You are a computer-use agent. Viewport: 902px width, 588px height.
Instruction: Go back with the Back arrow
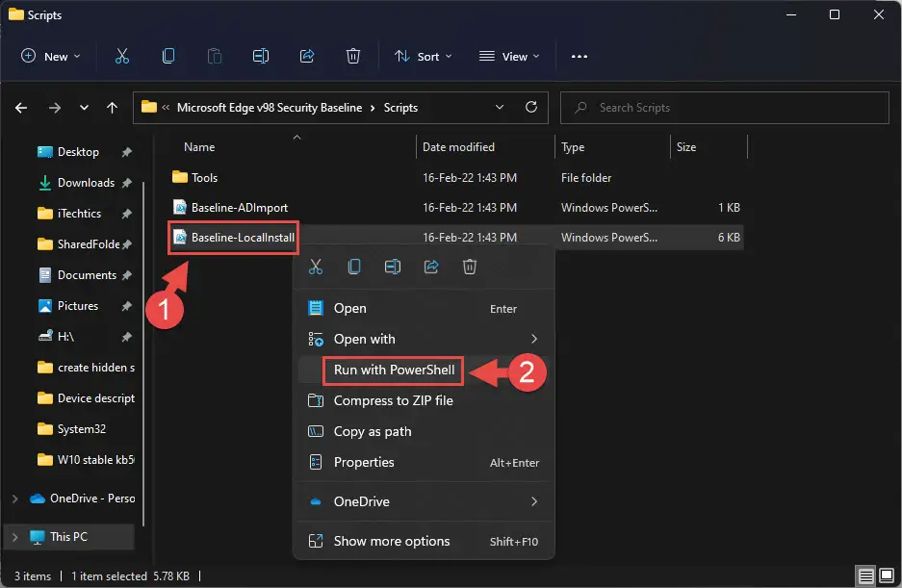21,108
